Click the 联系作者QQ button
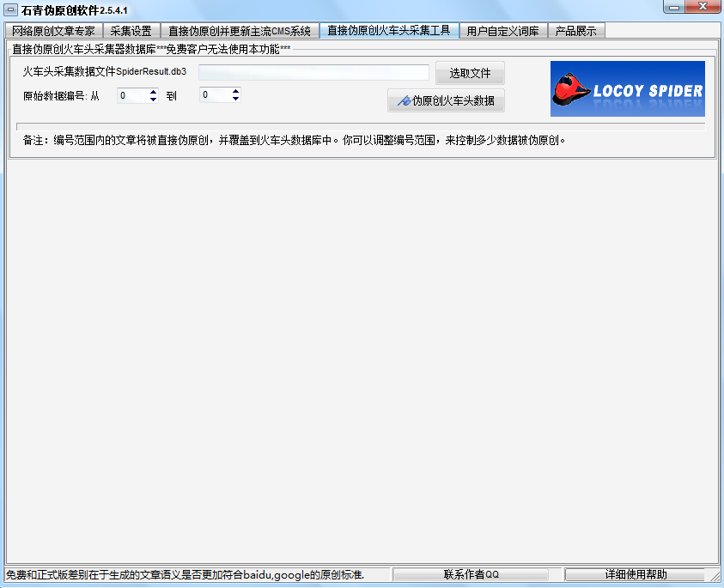 (x=471, y=574)
